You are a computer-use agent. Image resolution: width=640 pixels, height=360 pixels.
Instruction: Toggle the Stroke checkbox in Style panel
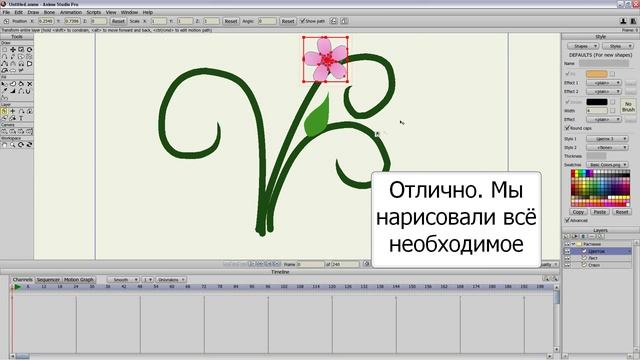click(x=567, y=102)
